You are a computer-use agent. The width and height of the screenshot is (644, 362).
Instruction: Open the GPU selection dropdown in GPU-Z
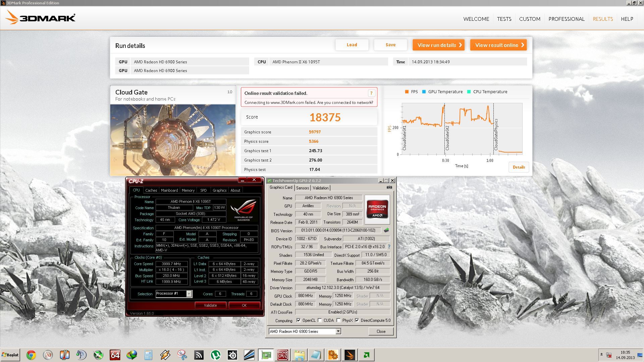(x=338, y=331)
